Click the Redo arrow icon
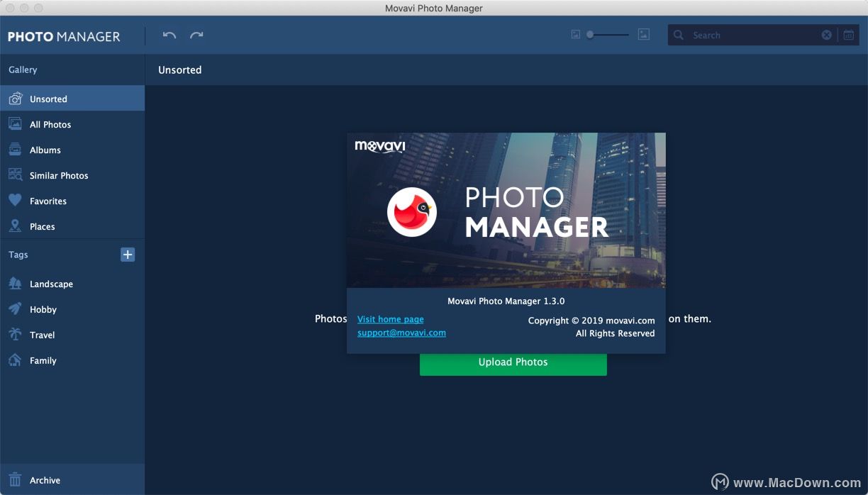 coord(196,35)
